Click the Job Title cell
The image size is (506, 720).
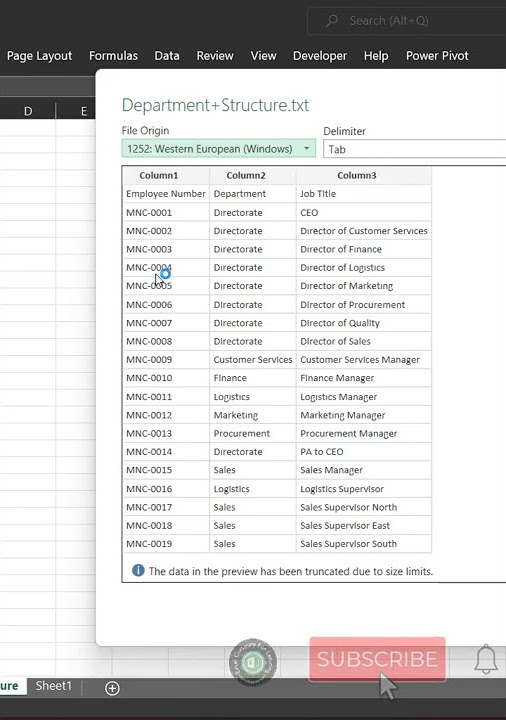[364, 194]
